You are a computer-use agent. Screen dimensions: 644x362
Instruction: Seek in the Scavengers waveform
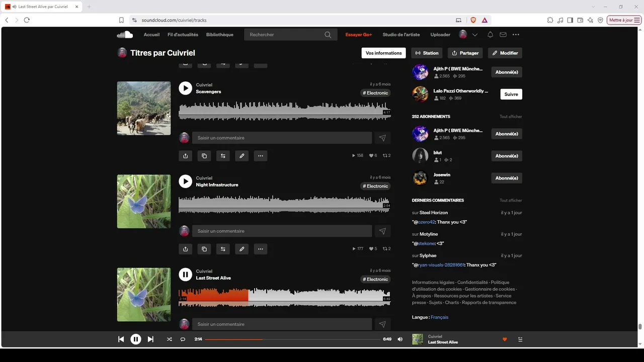[x=284, y=111]
